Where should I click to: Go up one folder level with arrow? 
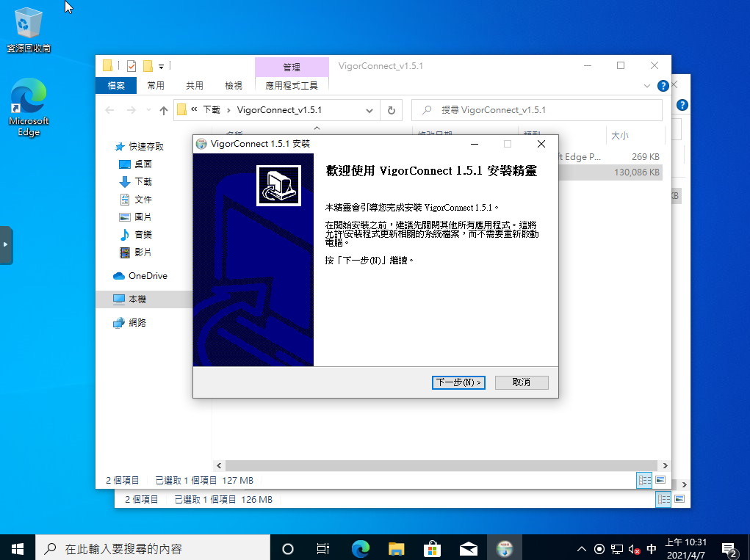pyautogui.click(x=164, y=110)
